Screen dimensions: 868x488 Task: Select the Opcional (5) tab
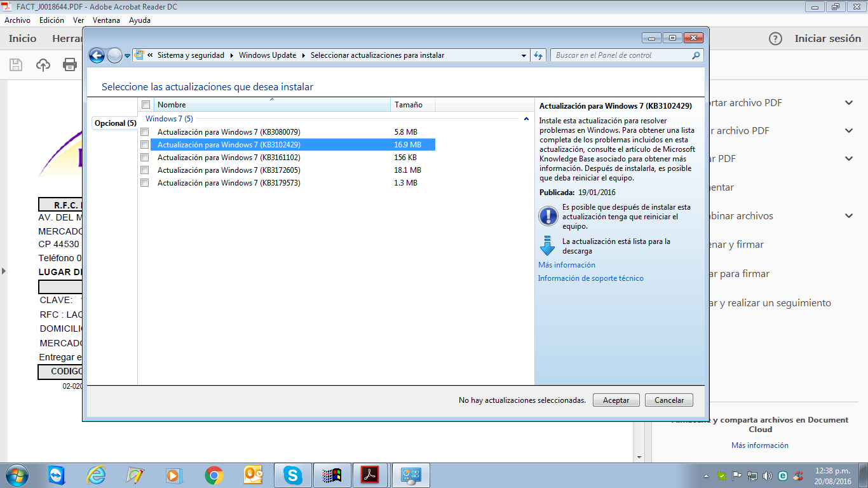(115, 123)
